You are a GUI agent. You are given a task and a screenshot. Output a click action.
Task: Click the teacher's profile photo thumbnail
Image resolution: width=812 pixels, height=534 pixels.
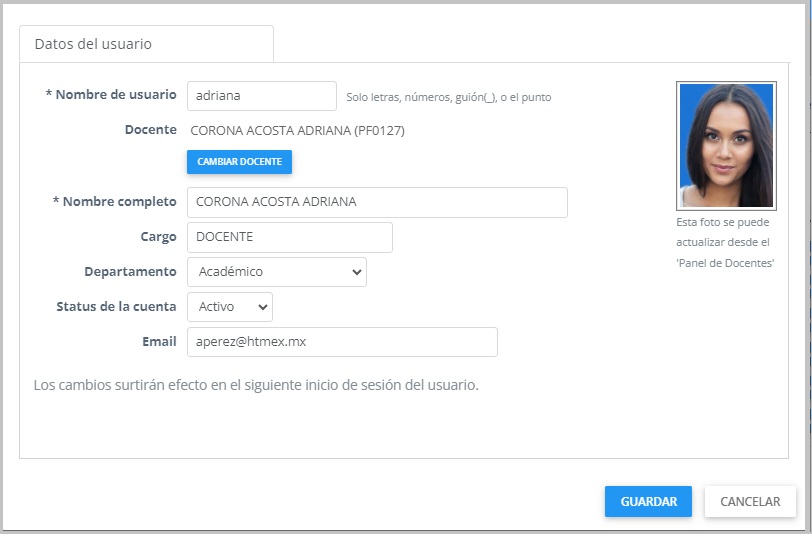(725, 145)
